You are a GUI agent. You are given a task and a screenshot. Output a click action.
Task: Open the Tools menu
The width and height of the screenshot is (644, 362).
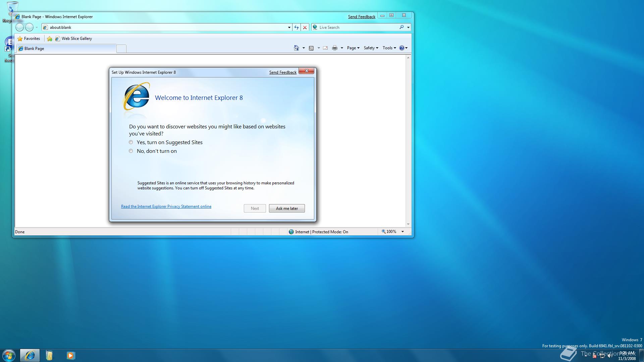click(389, 48)
